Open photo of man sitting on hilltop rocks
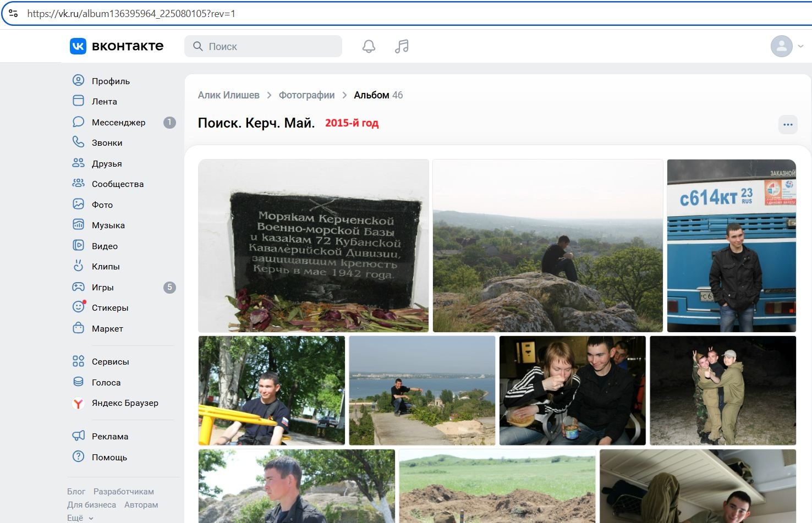The width and height of the screenshot is (812, 523). (x=548, y=245)
